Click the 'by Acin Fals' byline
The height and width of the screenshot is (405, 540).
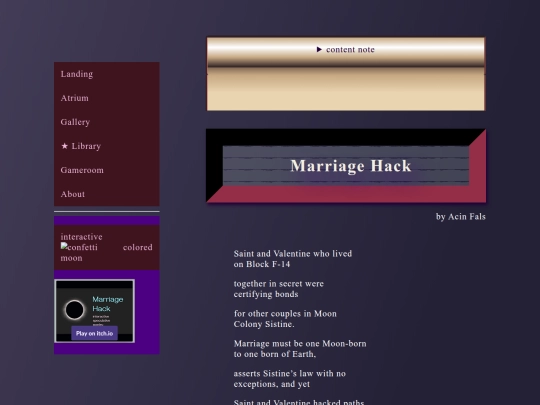click(461, 217)
